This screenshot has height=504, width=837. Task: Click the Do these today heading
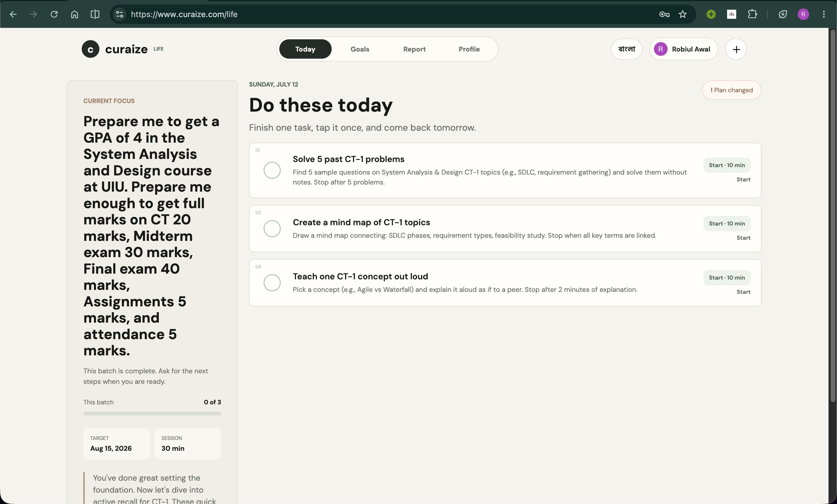[x=321, y=105]
